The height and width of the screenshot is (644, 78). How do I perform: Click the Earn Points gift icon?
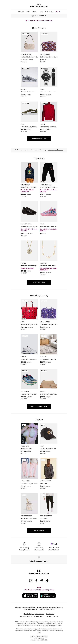pos(39,544)
